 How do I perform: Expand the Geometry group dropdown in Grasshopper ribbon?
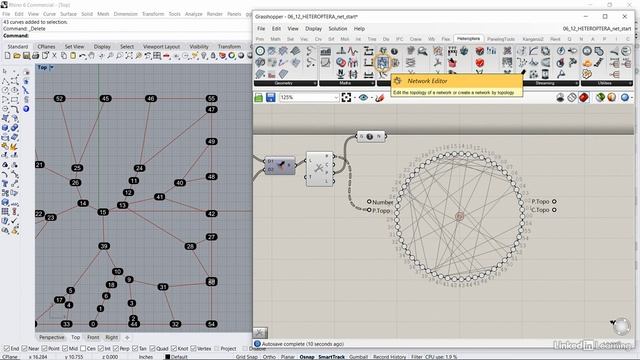pos(315,83)
